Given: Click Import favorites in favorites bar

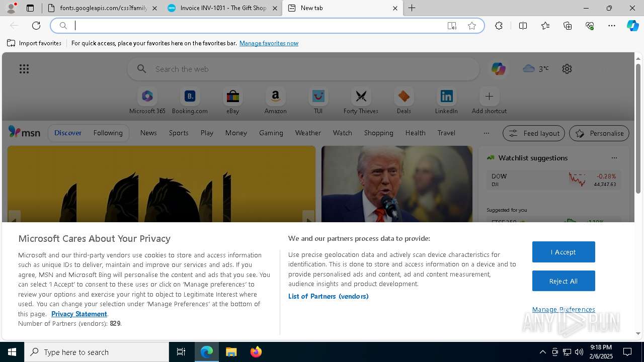Looking at the screenshot, I should (x=34, y=43).
